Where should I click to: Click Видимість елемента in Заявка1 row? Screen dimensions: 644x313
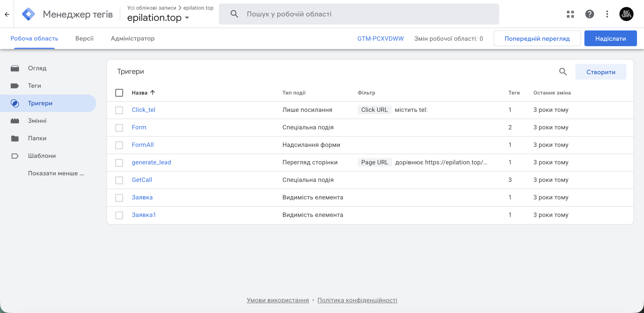[313, 215]
